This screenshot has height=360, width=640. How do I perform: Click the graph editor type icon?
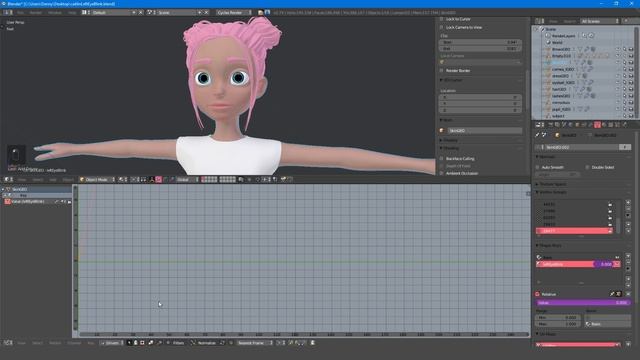pos(7,342)
